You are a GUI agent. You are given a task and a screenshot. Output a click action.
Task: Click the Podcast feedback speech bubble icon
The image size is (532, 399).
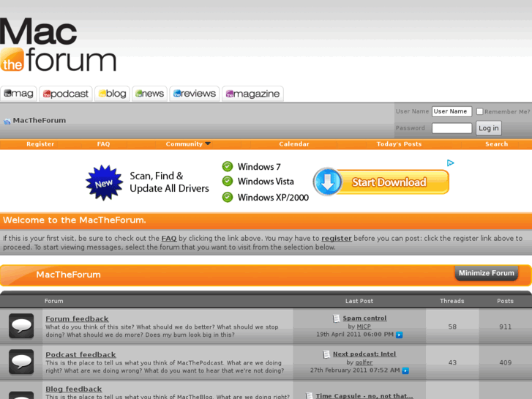[x=21, y=362]
